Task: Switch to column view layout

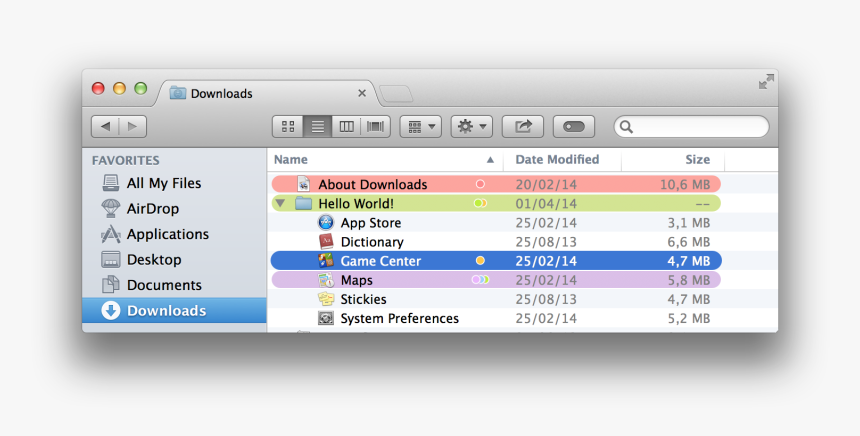Action: tap(347, 127)
